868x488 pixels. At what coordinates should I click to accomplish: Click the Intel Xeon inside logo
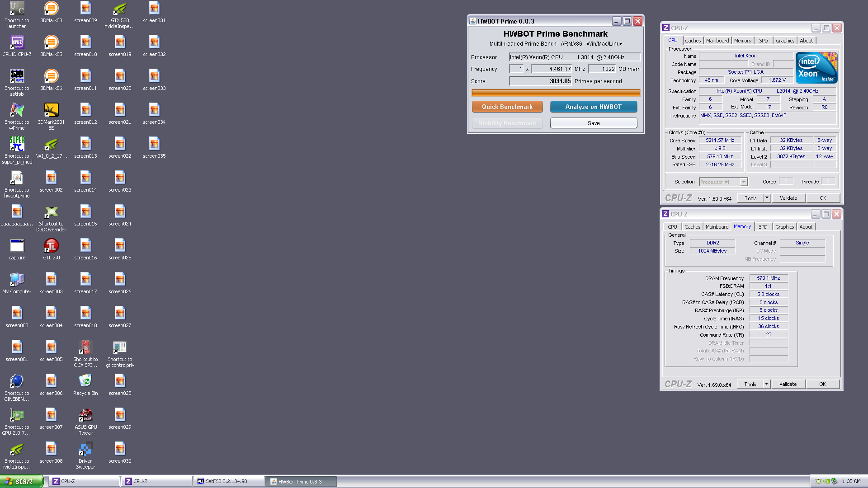click(817, 67)
